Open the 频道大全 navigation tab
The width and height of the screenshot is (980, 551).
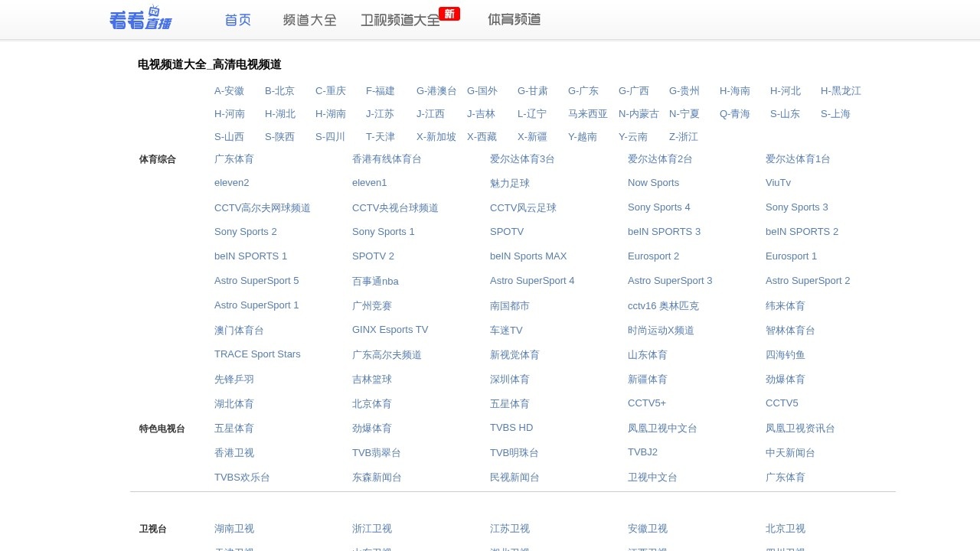point(309,20)
